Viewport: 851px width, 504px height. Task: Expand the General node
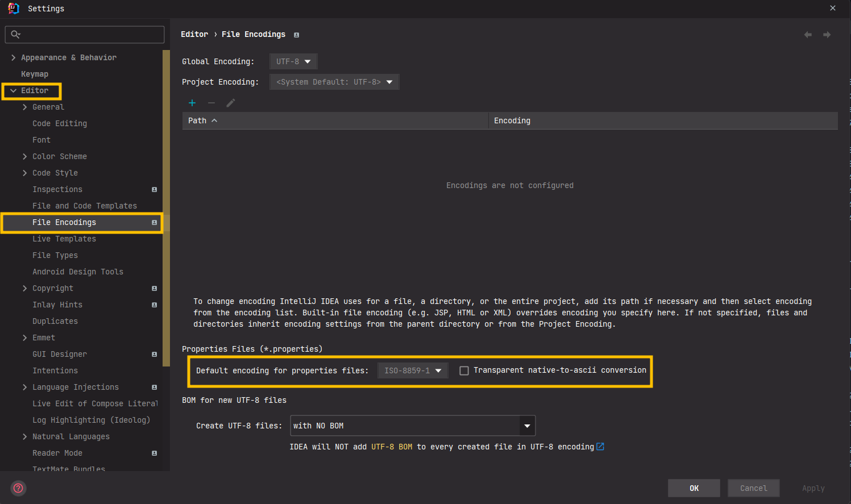click(24, 107)
